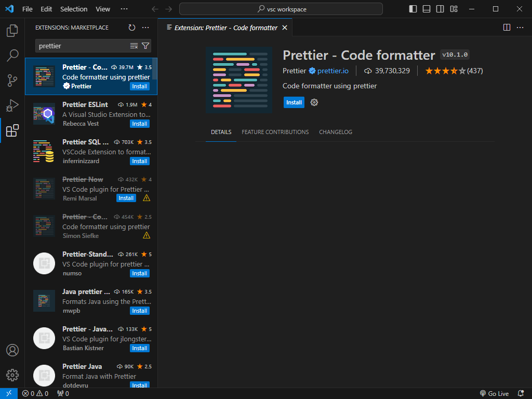Install Prettier ESLint extension
Screen dimensions: 532x399
[x=139, y=124]
